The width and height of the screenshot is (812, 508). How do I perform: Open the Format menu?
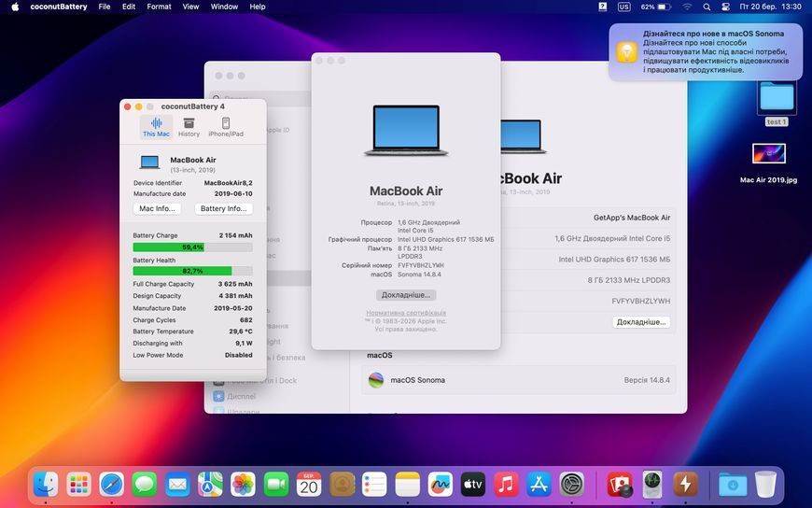(159, 7)
